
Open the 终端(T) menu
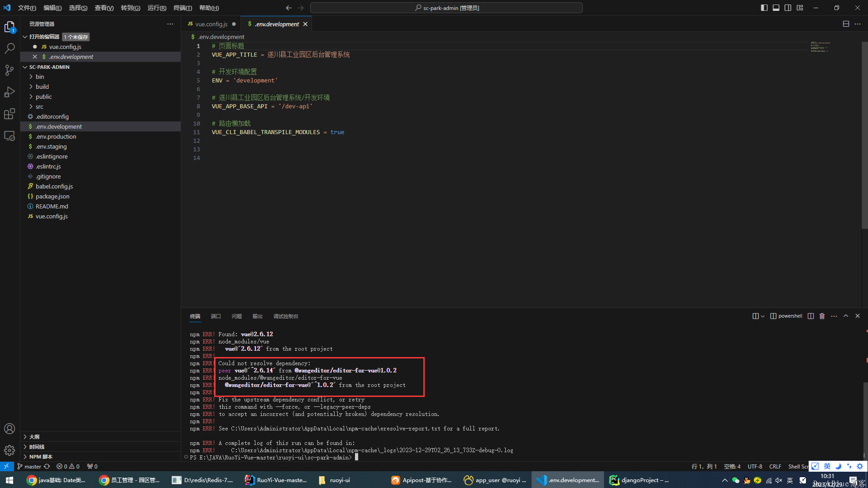(x=182, y=8)
